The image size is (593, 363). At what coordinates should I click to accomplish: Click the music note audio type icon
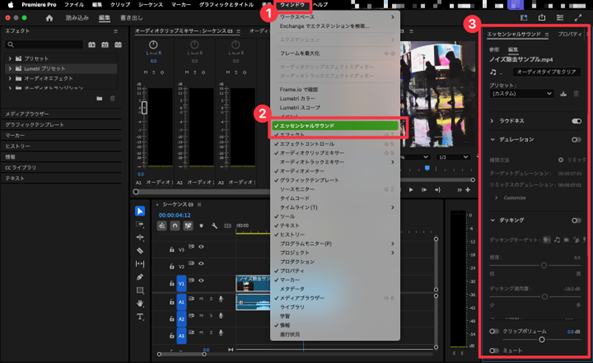(493, 72)
